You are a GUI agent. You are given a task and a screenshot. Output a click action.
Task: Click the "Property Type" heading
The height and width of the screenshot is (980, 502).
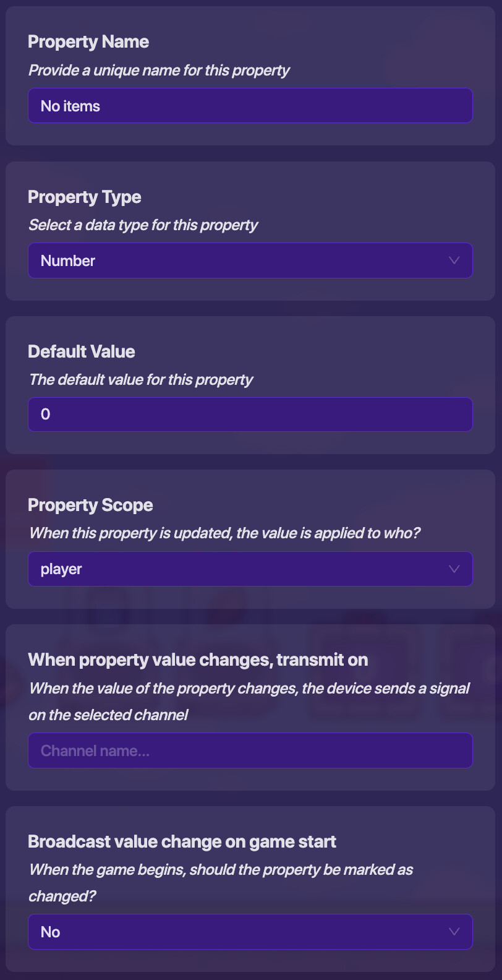click(x=85, y=197)
